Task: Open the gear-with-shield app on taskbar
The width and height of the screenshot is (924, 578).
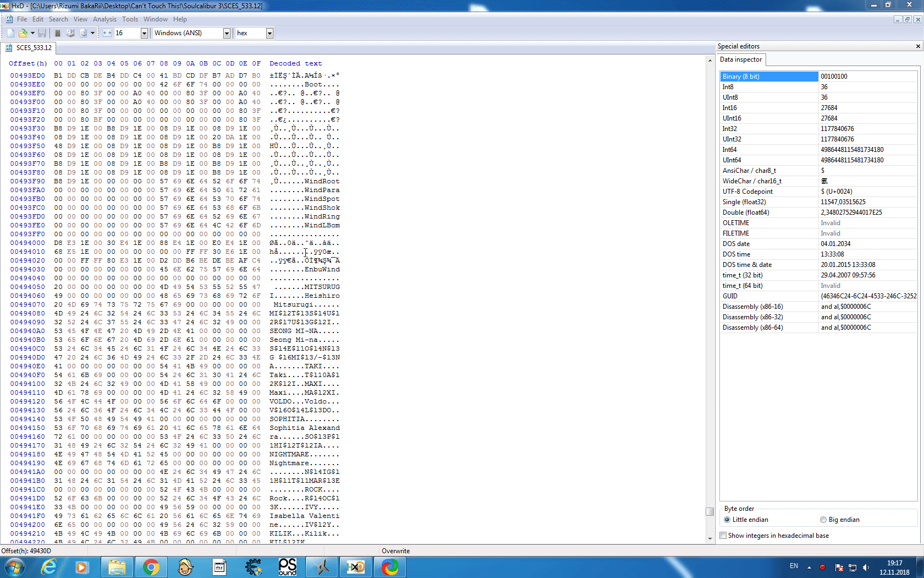Action: click(x=253, y=567)
